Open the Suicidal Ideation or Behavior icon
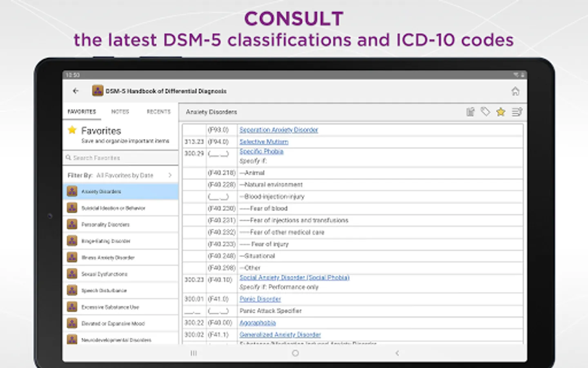Viewport: 588px width, 368px height. tap(72, 208)
